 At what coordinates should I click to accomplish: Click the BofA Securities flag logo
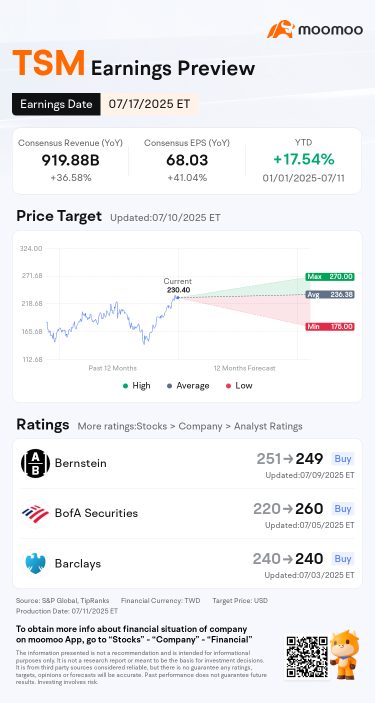[x=35, y=513]
